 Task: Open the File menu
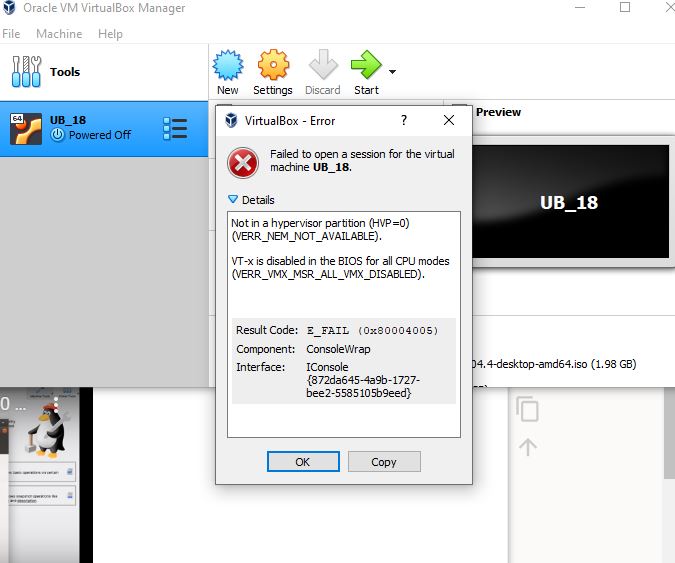tap(11, 33)
